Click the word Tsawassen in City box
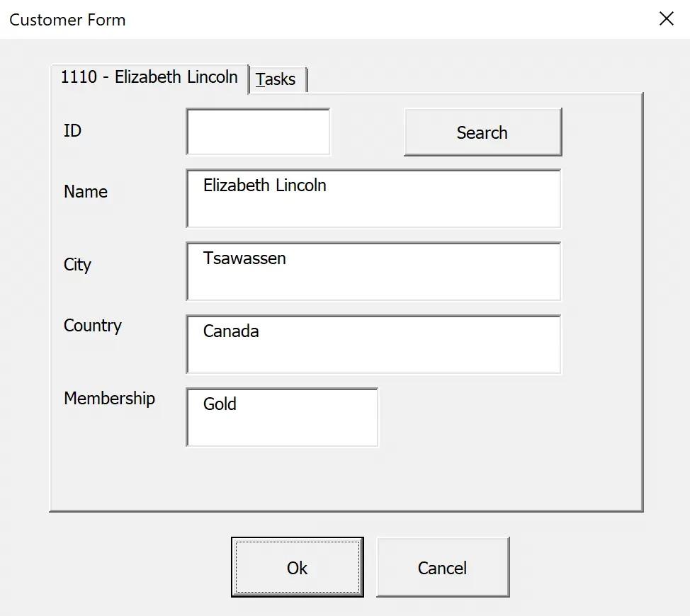 [x=244, y=258]
